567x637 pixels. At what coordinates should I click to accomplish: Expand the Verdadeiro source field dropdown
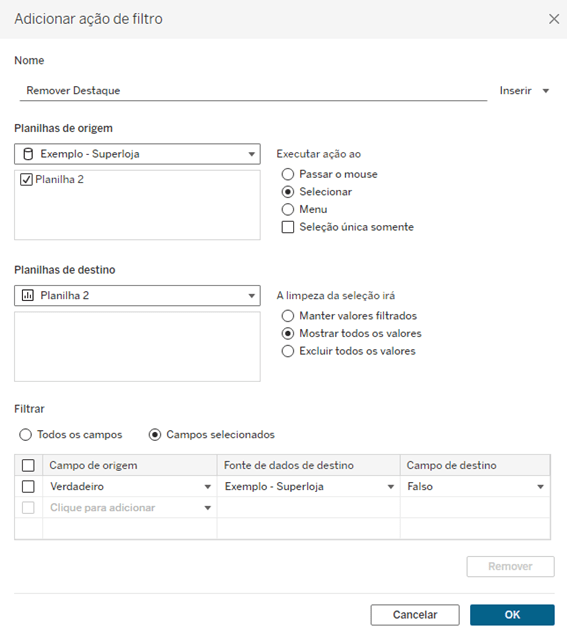pyautogui.click(x=208, y=487)
